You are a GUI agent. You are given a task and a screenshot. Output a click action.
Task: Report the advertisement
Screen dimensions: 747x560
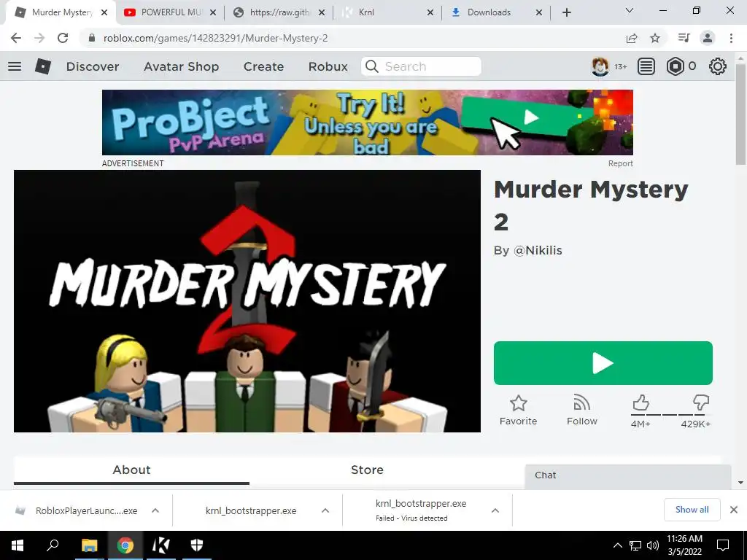(620, 163)
